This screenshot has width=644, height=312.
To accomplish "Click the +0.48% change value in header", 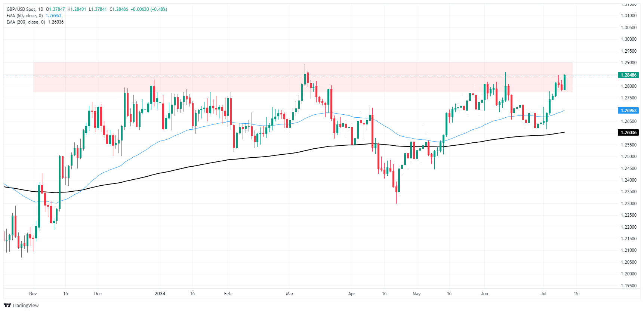I will point(158,9).
